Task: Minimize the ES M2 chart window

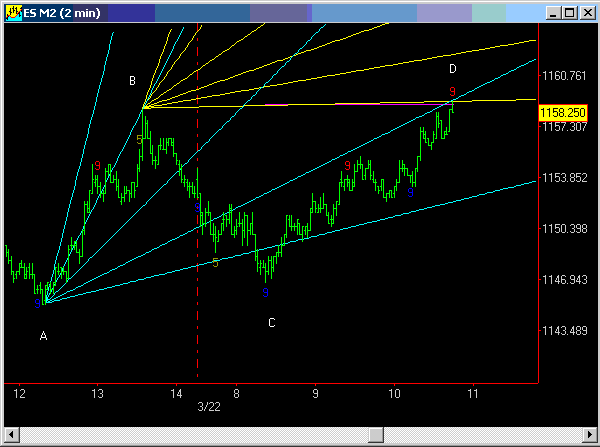Action: (x=550, y=12)
